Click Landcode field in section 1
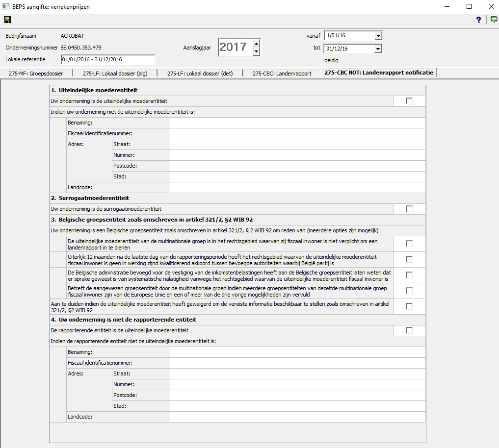Viewport: 499px width, 448px height. click(298, 188)
